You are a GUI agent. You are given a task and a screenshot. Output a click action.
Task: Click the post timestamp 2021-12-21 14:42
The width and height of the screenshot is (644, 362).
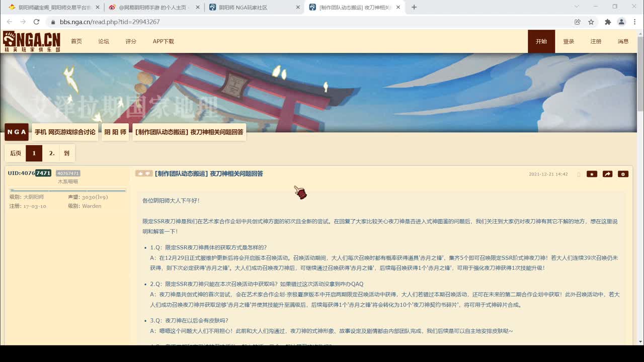(x=548, y=174)
